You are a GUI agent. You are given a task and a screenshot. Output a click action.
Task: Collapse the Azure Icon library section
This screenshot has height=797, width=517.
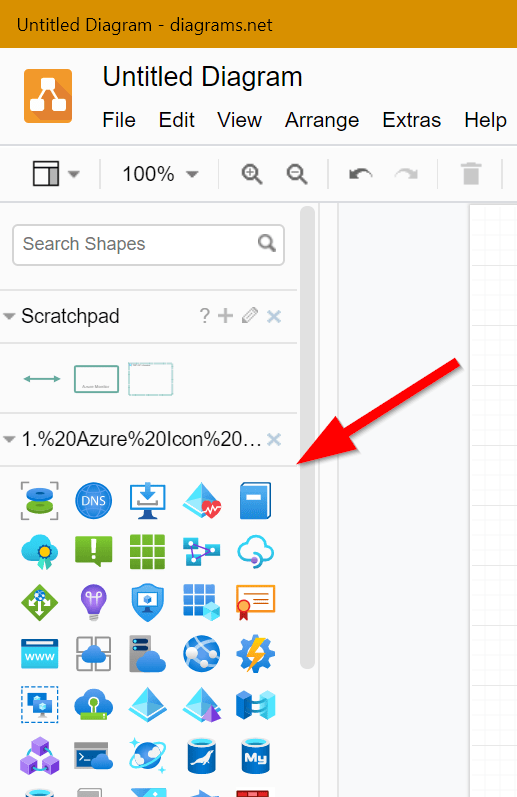pos(9,439)
